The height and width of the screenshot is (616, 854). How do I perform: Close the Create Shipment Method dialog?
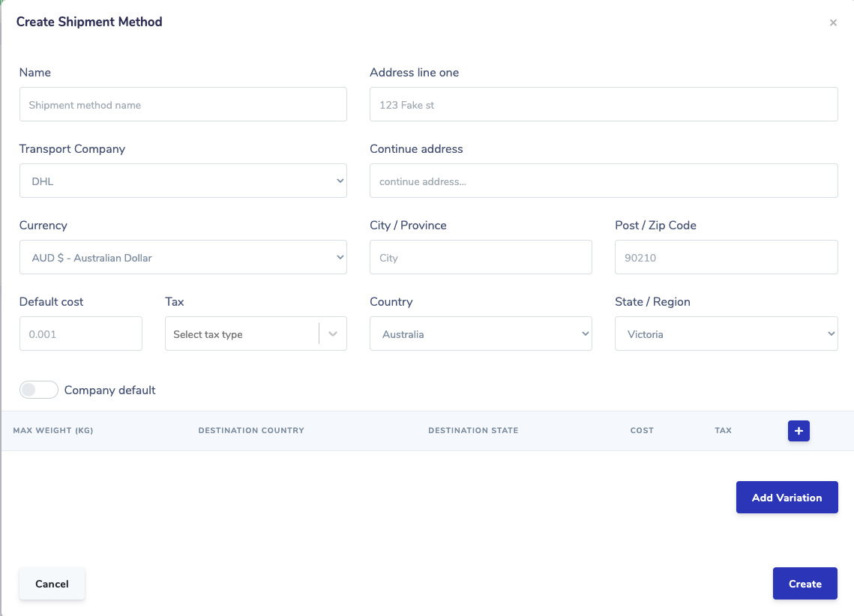833,22
